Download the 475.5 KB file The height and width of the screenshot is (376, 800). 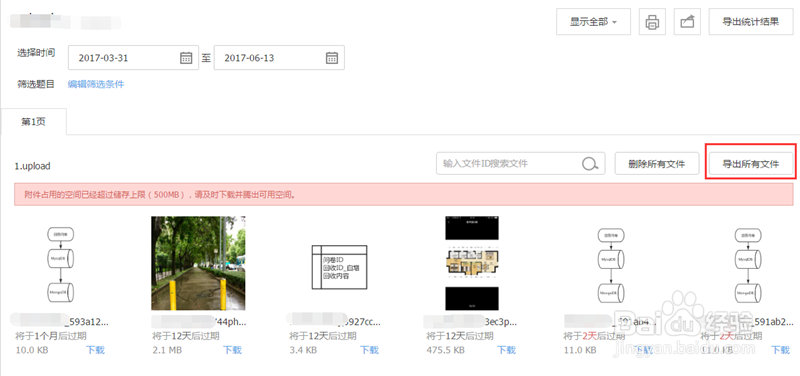coord(507,350)
